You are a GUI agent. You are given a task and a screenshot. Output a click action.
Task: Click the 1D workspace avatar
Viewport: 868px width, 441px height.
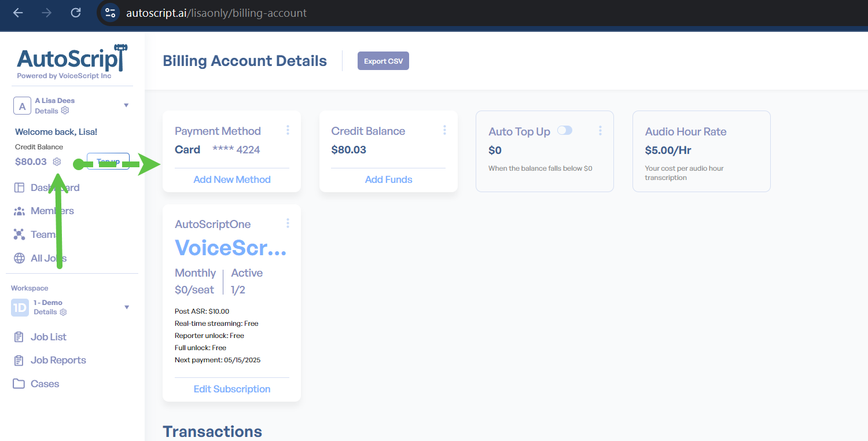(20, 307)
